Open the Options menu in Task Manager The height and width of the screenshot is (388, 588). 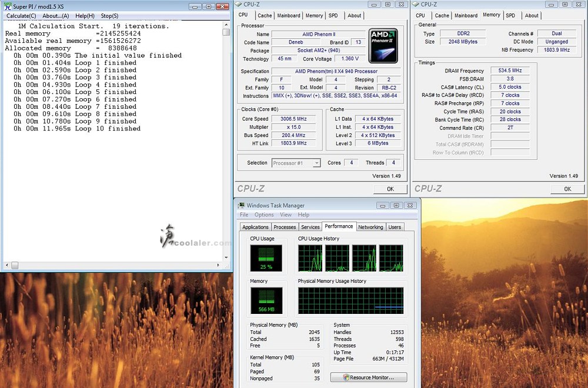click(264, 215)
